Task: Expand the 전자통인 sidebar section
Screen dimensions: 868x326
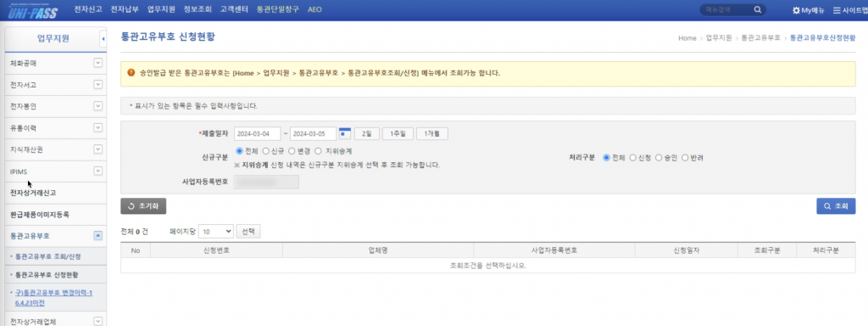Action: pyautogui.click(x=98, y=106)
